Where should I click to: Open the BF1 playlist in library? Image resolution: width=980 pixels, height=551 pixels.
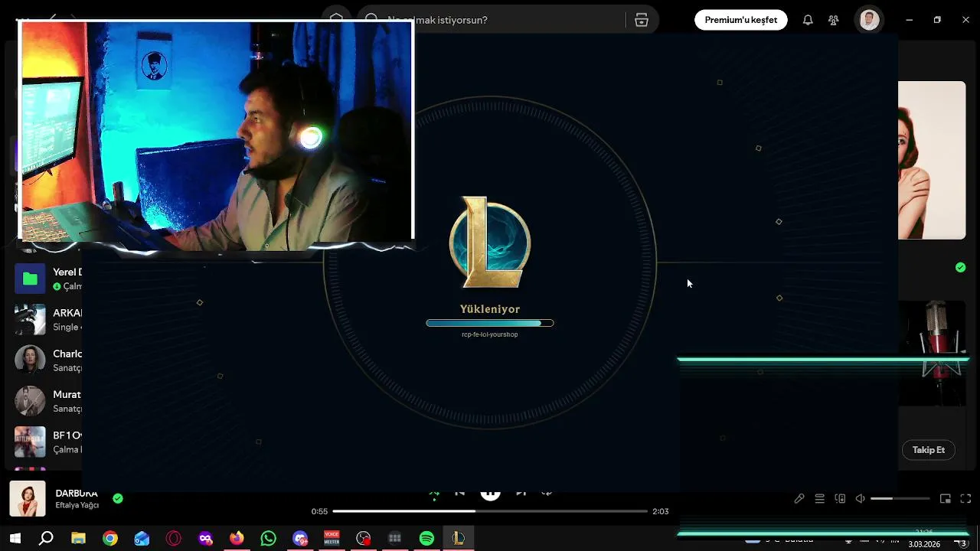pyautogui.click(x=47, y=442)
